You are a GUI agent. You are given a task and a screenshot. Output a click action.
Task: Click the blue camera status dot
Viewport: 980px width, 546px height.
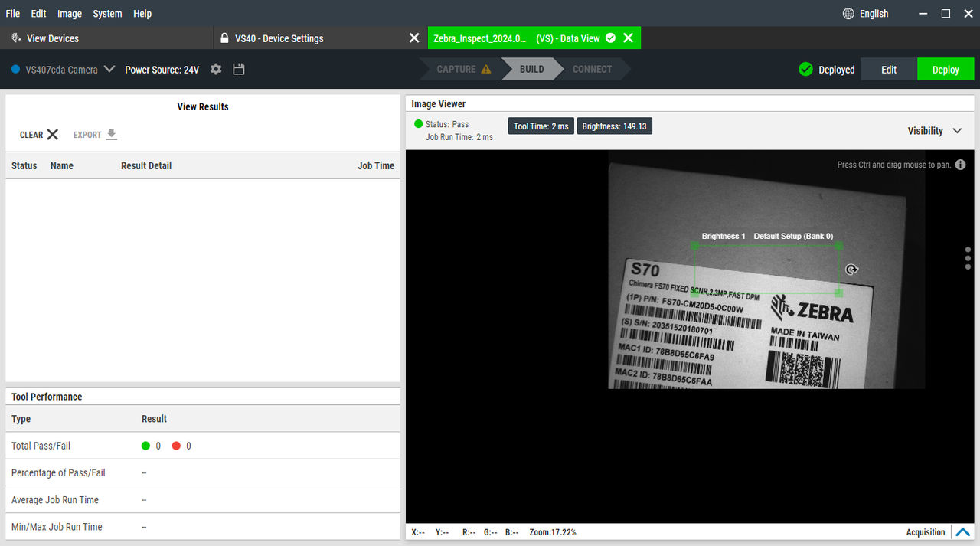point(15,69)
